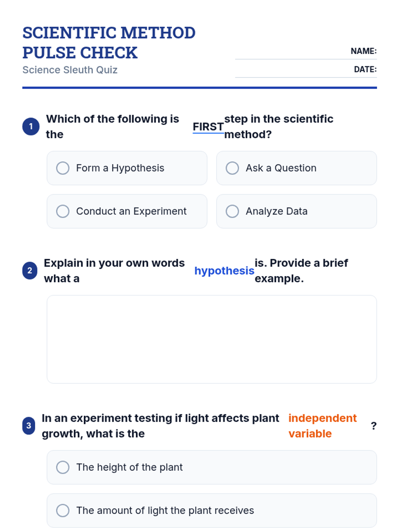Click the 'Scientific Method Pulse Check' title
This screenshot has height=532, width=399.
click(x=109, y=43)
